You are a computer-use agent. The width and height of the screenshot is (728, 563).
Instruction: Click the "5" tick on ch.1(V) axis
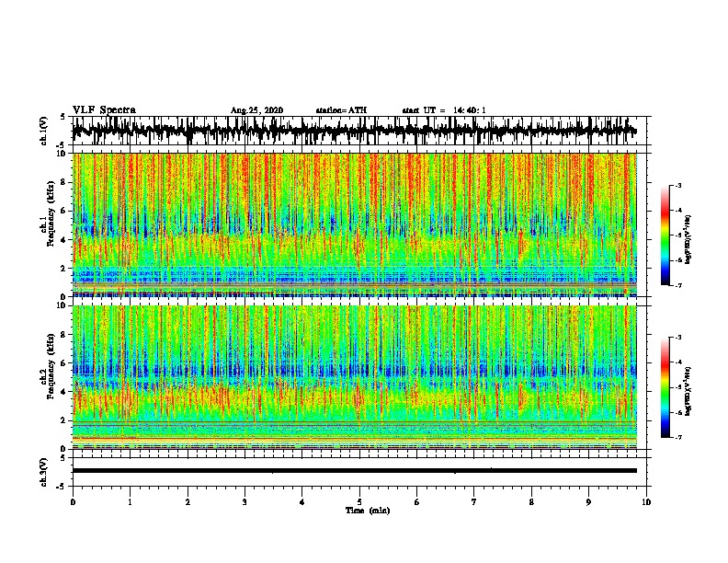(x=63, y=118)
